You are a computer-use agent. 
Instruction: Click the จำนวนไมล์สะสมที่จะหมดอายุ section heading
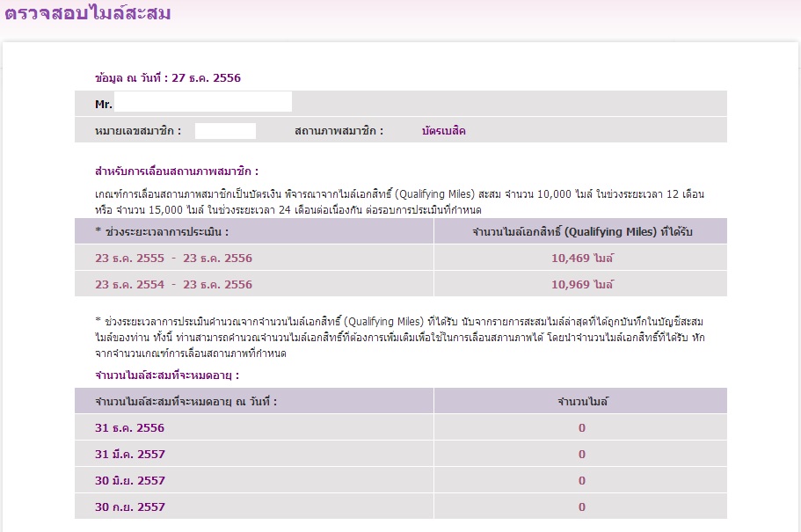click(167, 375)
